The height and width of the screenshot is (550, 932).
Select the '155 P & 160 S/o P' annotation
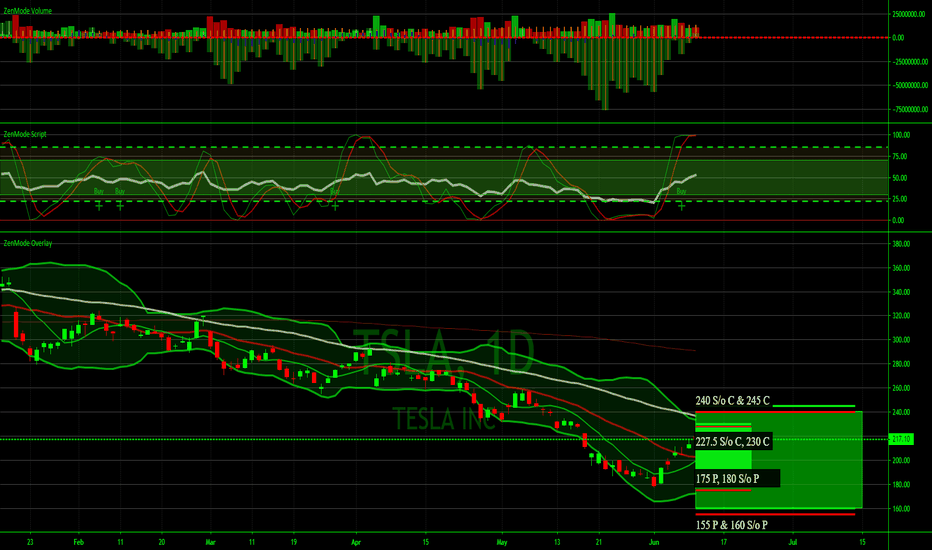[x=731, y=525]
